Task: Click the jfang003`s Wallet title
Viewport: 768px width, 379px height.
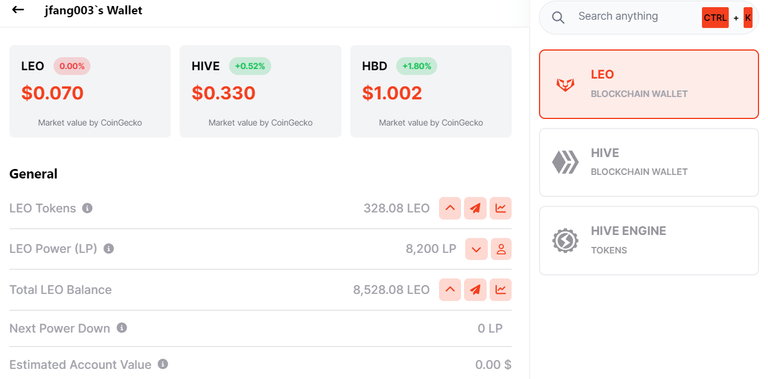Action: (93, 10)
